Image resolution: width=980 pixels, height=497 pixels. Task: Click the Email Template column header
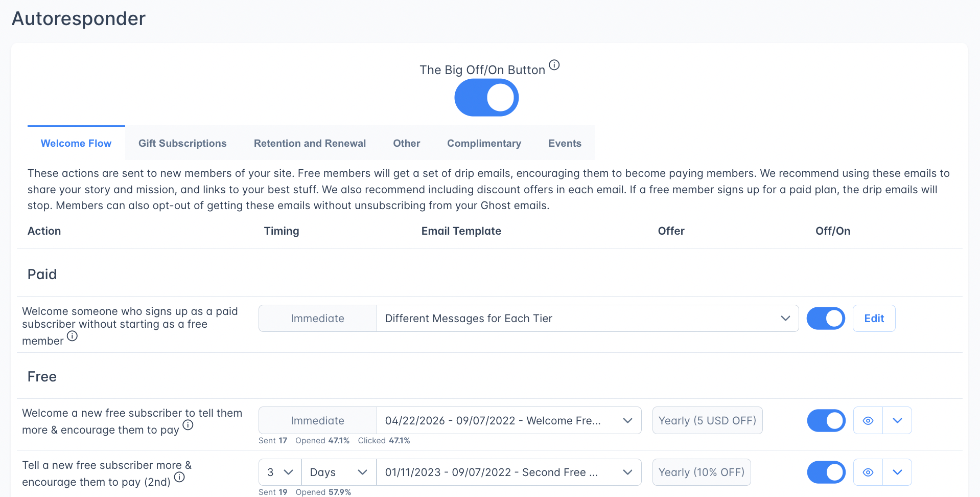pos(461,231)
